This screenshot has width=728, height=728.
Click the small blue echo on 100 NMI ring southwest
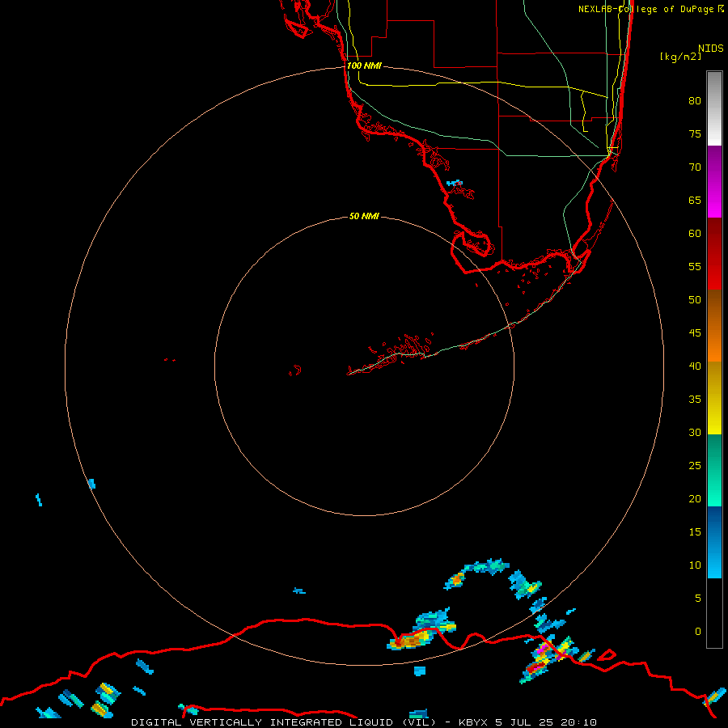[x=91, y=484]
